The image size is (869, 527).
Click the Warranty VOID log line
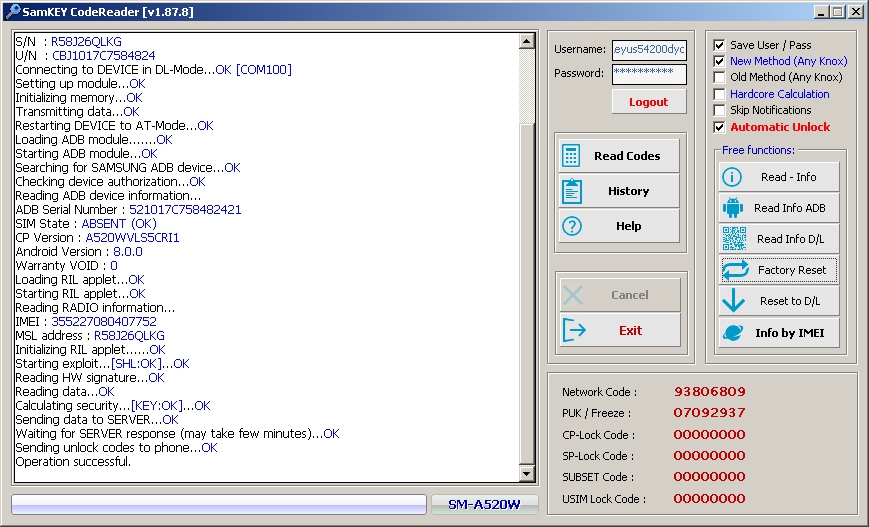pos(67,265)
